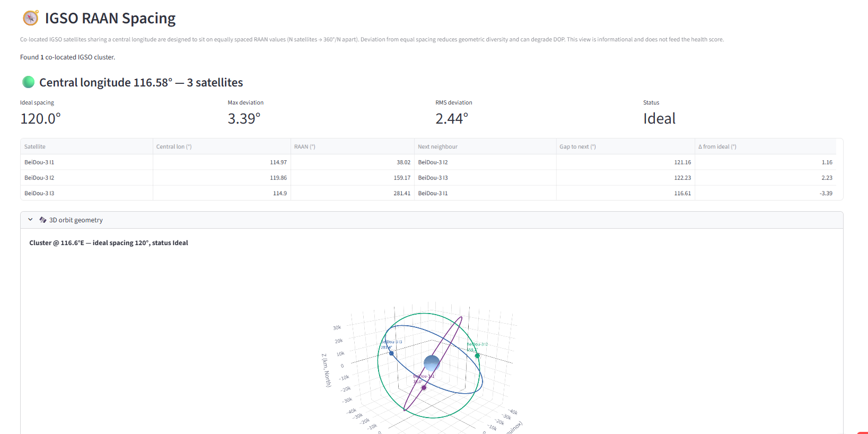The image size is (868, 434).
Task: Select the Δ from ideal cell showing -3.39
Action: click(766, 193)
